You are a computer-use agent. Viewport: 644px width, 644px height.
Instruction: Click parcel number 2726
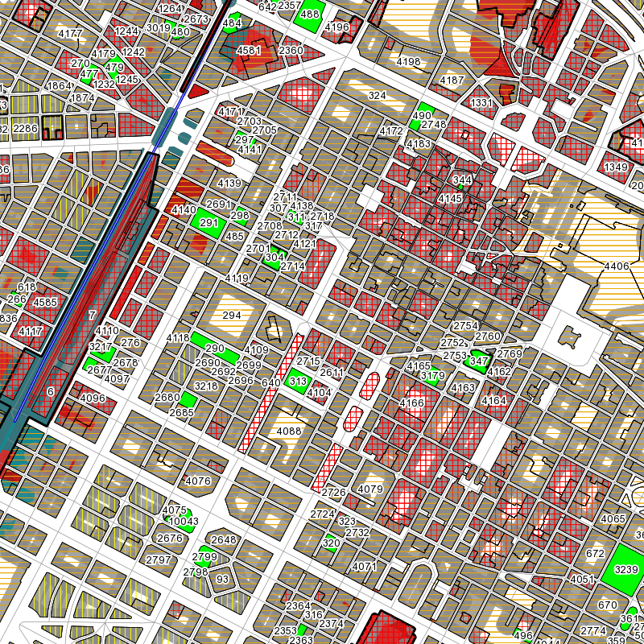pyautogui.click(x=333, y=493)
